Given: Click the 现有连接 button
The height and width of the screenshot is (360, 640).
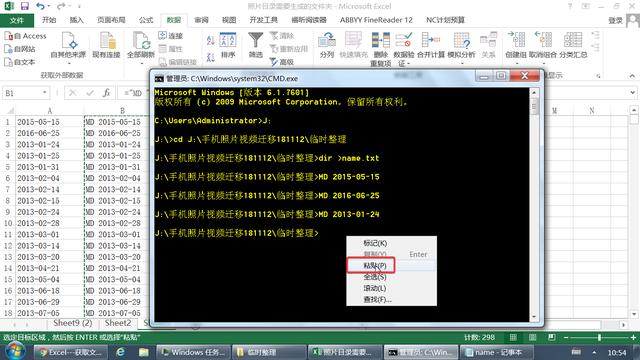Looking at the screenshot, I should [106, 46].
